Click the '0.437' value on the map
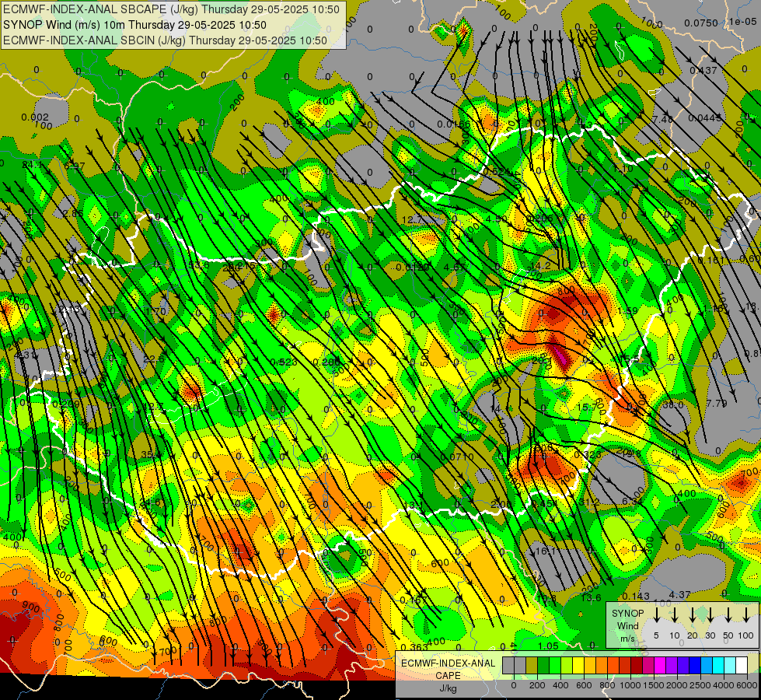761x700 pixels. (x=703, y=71)
